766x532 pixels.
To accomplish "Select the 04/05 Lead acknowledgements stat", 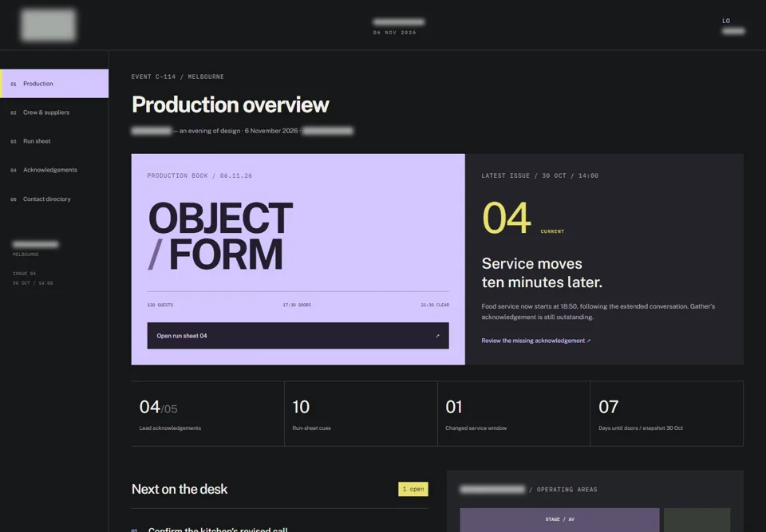I will coord(207,414).
